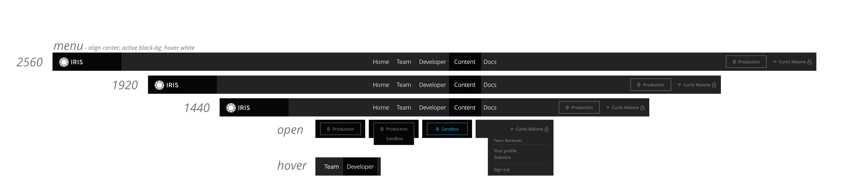
Task: Collapse the open Curtis Malone user dropdown
Action: pos(529,129)
